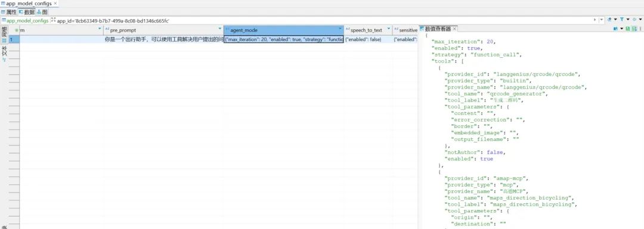Click the app_model_configs table link in filter bar

[x=25, y=20]
